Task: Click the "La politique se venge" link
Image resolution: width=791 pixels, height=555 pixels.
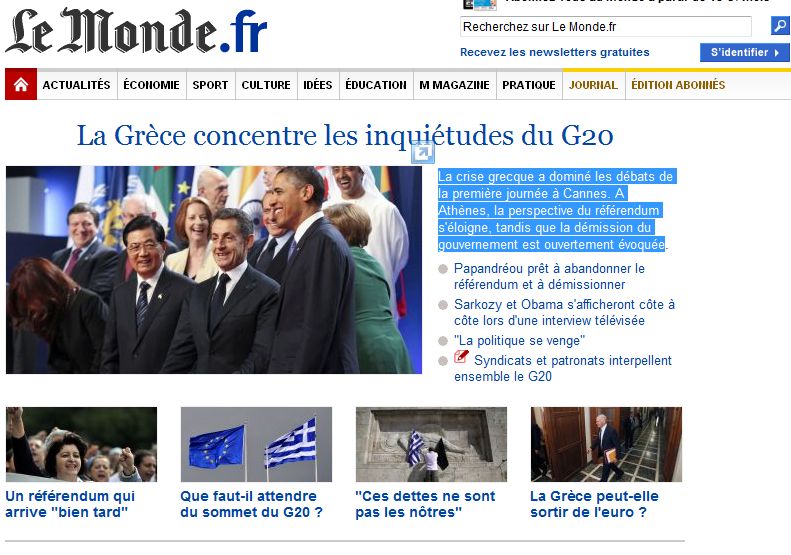Action: point(519,341)
